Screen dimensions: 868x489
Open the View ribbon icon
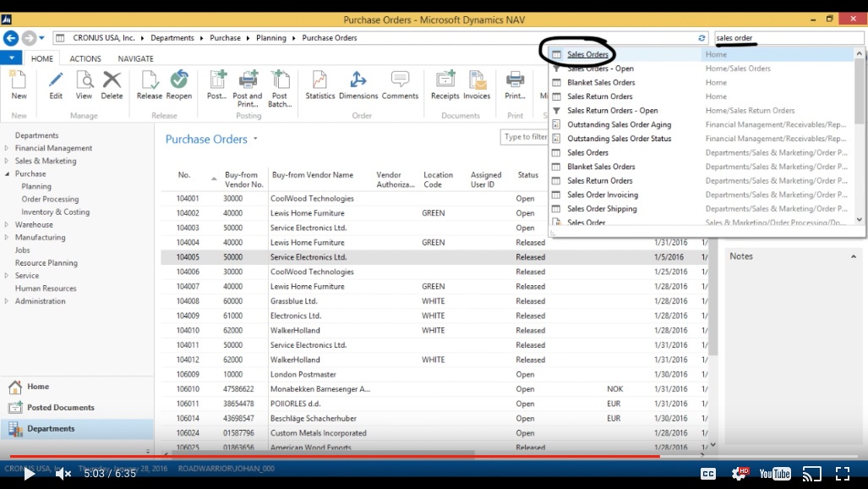click(x=85, y=80)
